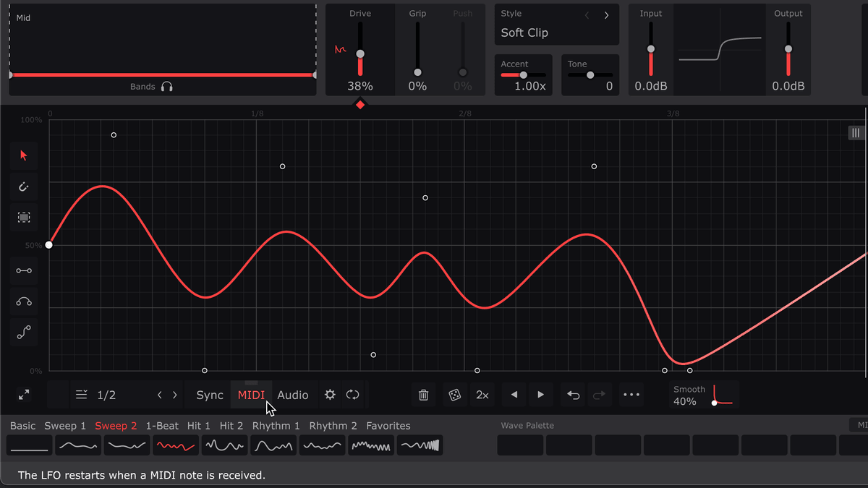The image size is (868, 488).
Task: Select the marquee selection tool
Action: tap(24, 217)
